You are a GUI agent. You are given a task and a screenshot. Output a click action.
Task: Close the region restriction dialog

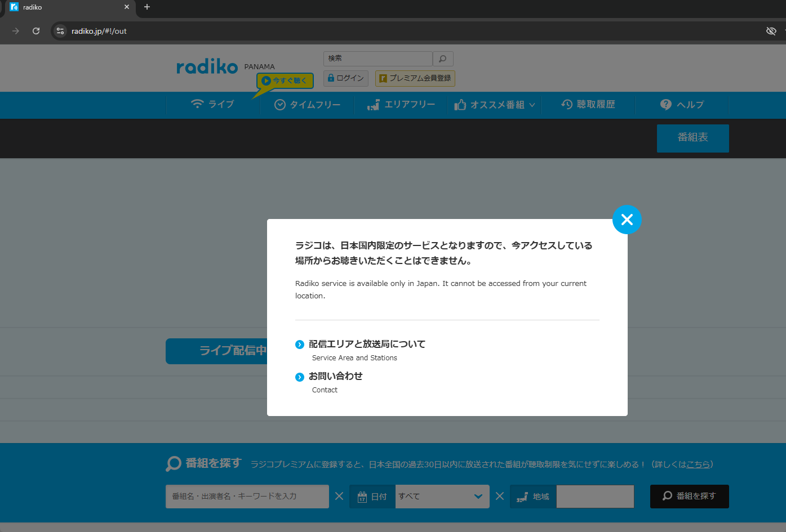[627, 220]
